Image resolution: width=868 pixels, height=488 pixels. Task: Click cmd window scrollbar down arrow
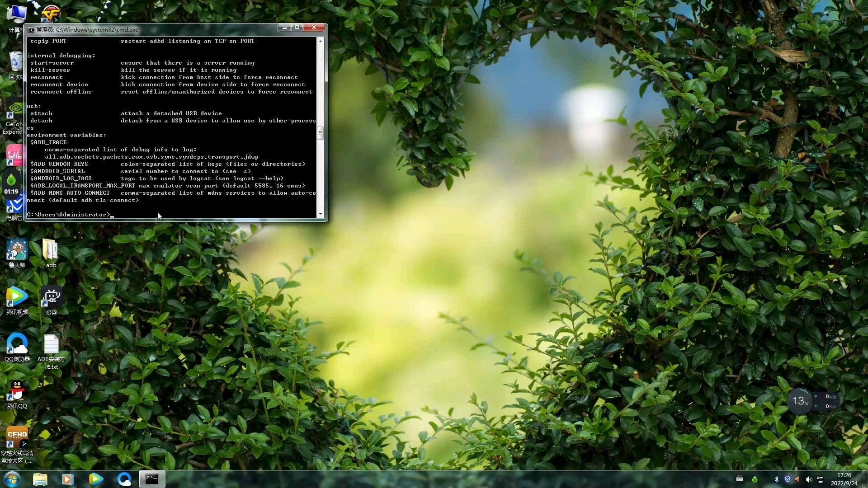(321, 214)
